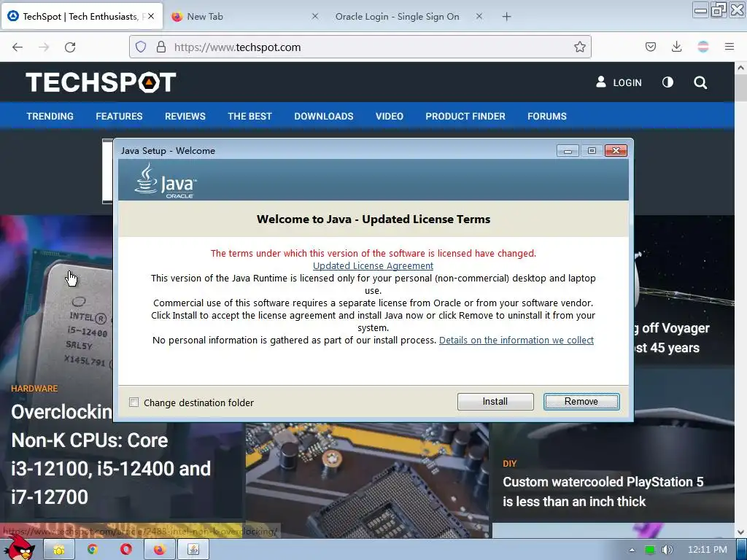Click the Remove button
The width and height of the screenshot is (747, 560).
point(581,402)
